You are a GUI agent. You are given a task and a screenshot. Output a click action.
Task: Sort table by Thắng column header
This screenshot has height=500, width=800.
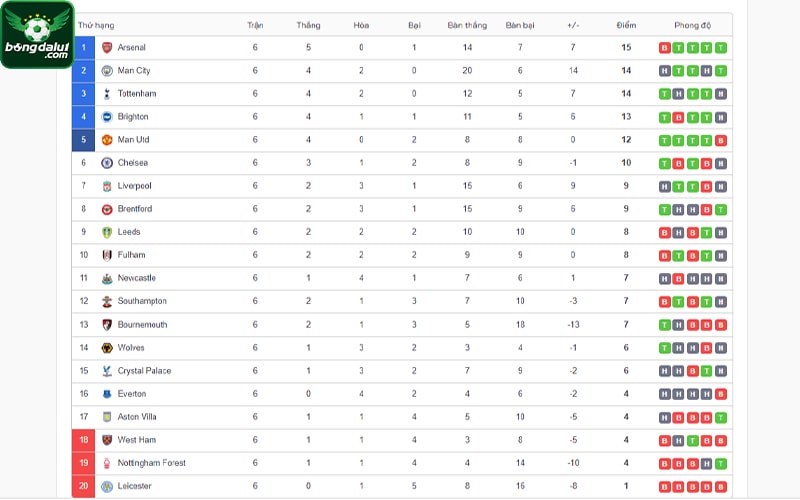point(308,25)
